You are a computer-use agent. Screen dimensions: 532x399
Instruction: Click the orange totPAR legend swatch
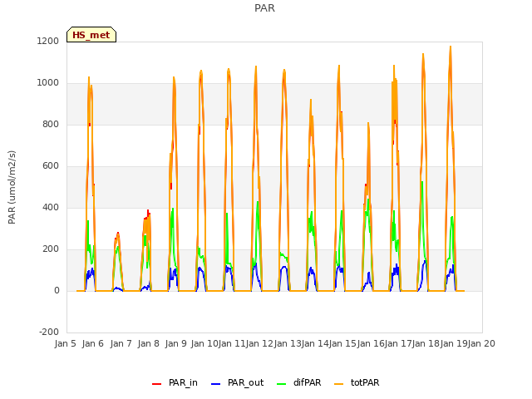pos(338,384)
